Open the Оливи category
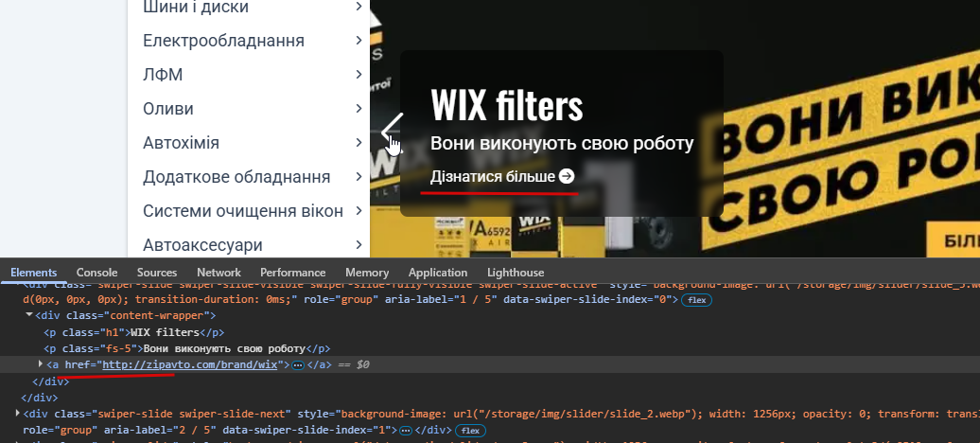Image resolution: width=980 pixels, height=443 pixels. 168,109
